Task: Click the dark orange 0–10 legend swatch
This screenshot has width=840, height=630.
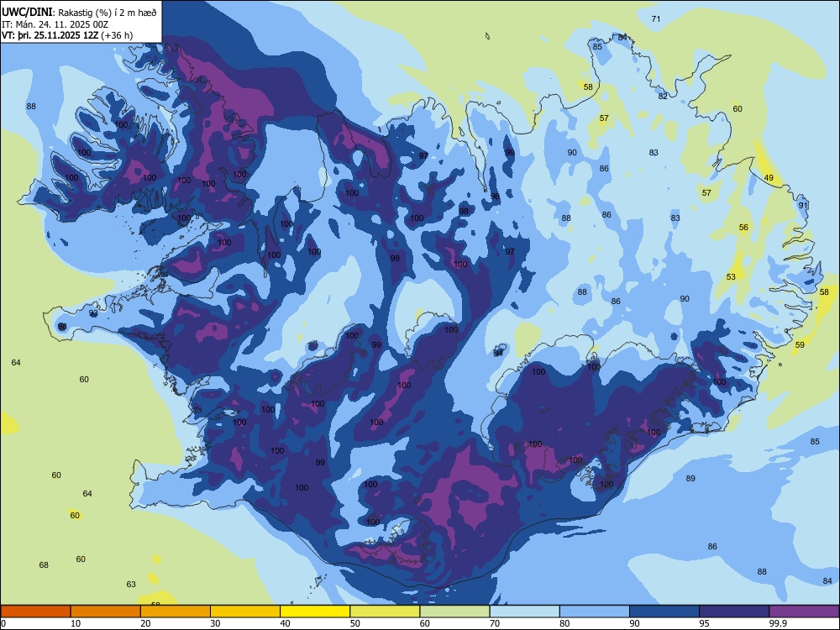Action: click(x=35, y=612)
